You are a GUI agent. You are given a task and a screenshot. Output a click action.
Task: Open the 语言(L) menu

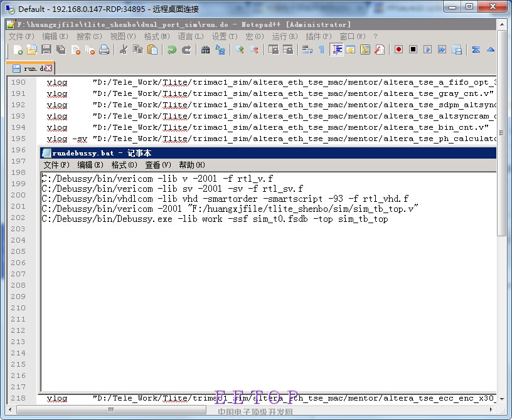point(190,36)
